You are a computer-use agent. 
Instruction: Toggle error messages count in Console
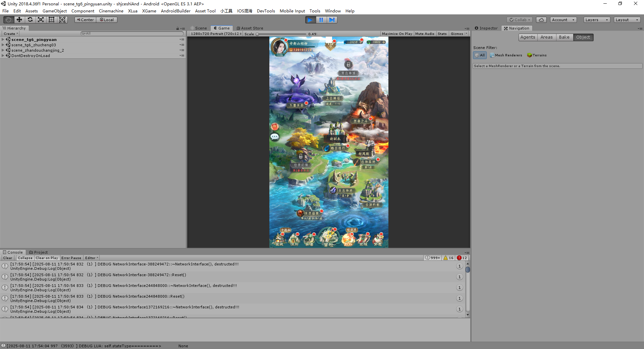coord(462,258)
